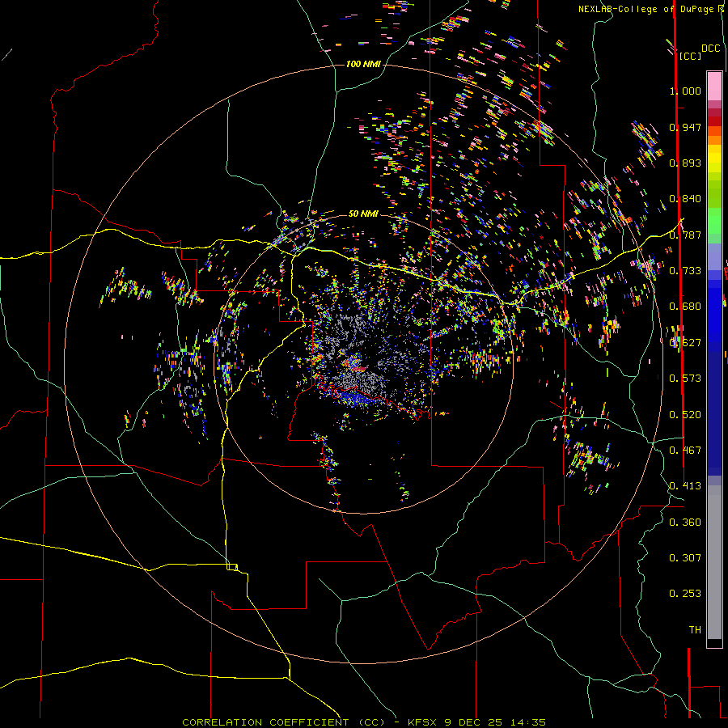The width and height of the screenshot is (728, 728).
Task: Click the pink segment atop the color bar
Action: tap(714, 87)
